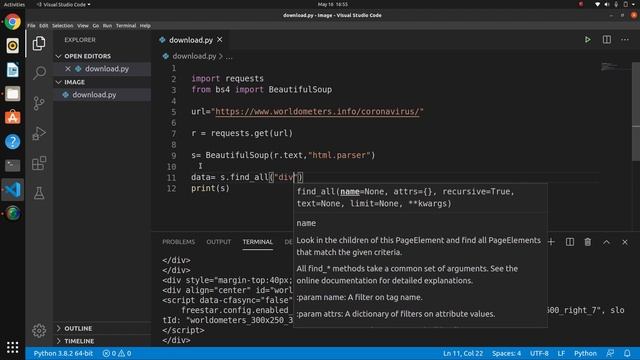Image resolution: width=640 pixels, height=360 pixels.
Task: Close the download.py editor tab
Action: [220, 40]
